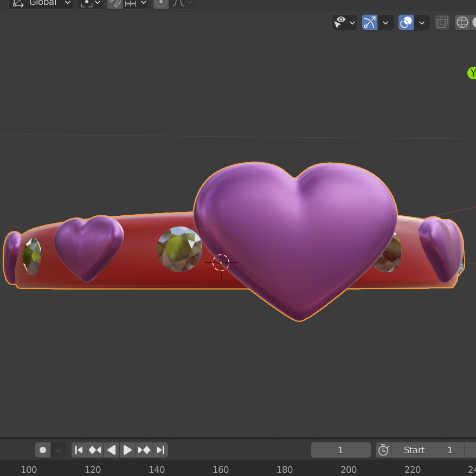476x476 pixels.
Task: Click frame 100 on the timeline ruler
Action: (x=29, y=469)
